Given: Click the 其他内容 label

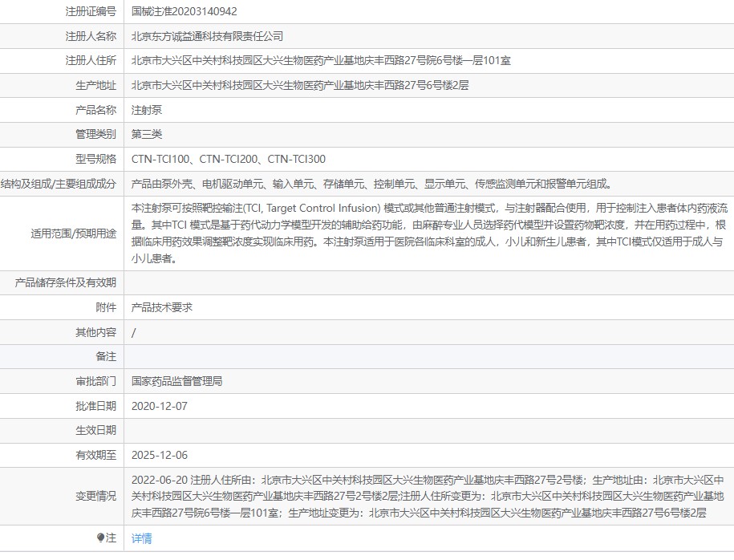Looking at the screenshot, I should (x=96, y=332).
